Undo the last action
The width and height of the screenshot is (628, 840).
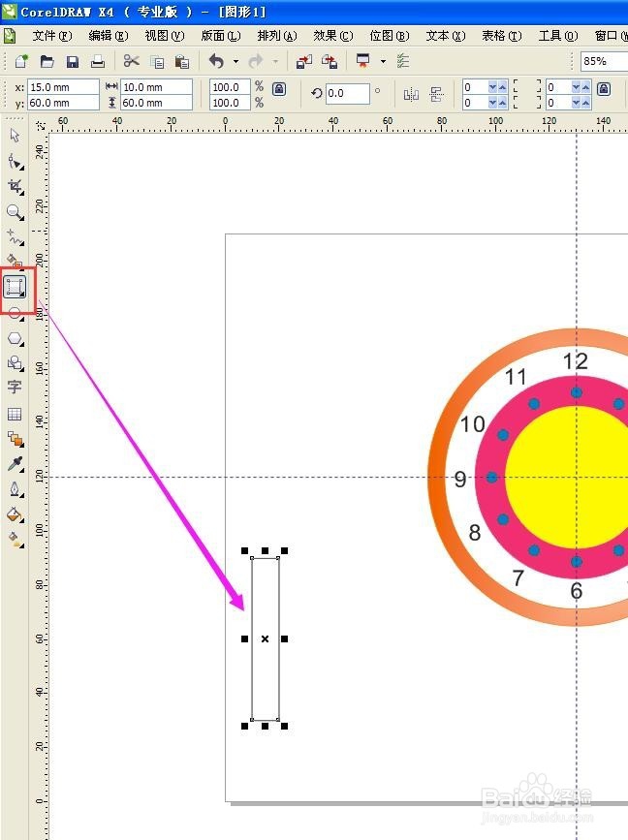point(216,61)
